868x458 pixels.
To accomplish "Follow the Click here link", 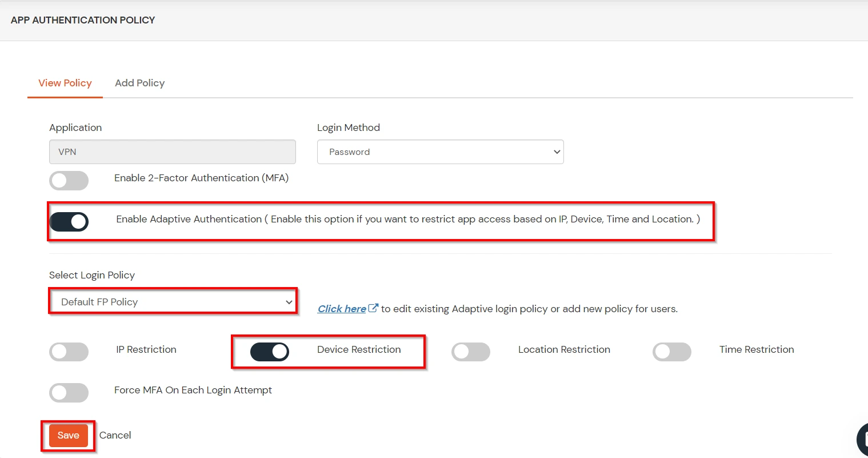I will (x=342, y=309).
